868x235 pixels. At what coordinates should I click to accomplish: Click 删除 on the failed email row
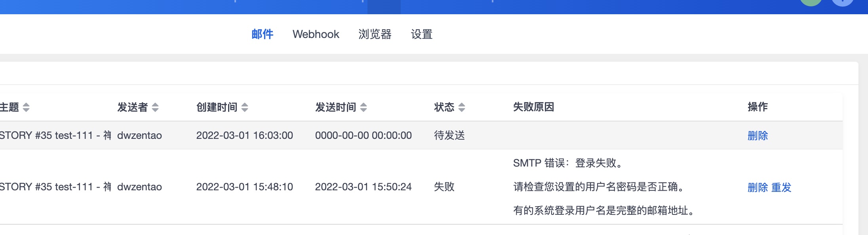point(758,187)
